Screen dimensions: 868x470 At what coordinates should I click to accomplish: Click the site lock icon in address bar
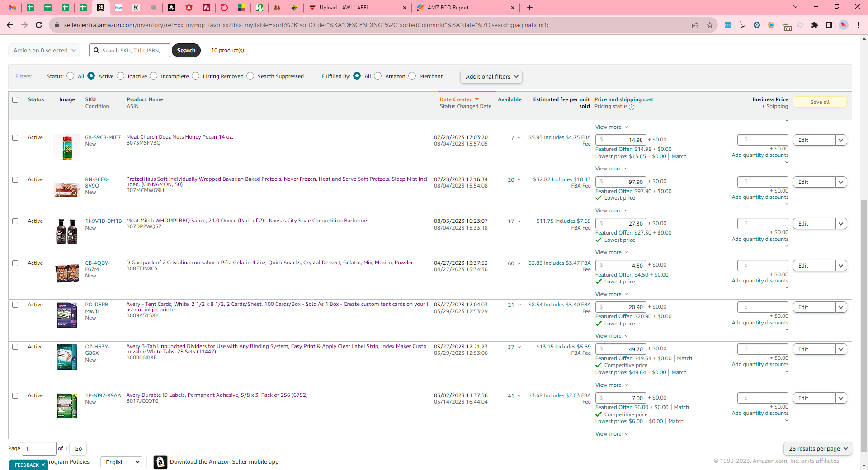point(57,25)
